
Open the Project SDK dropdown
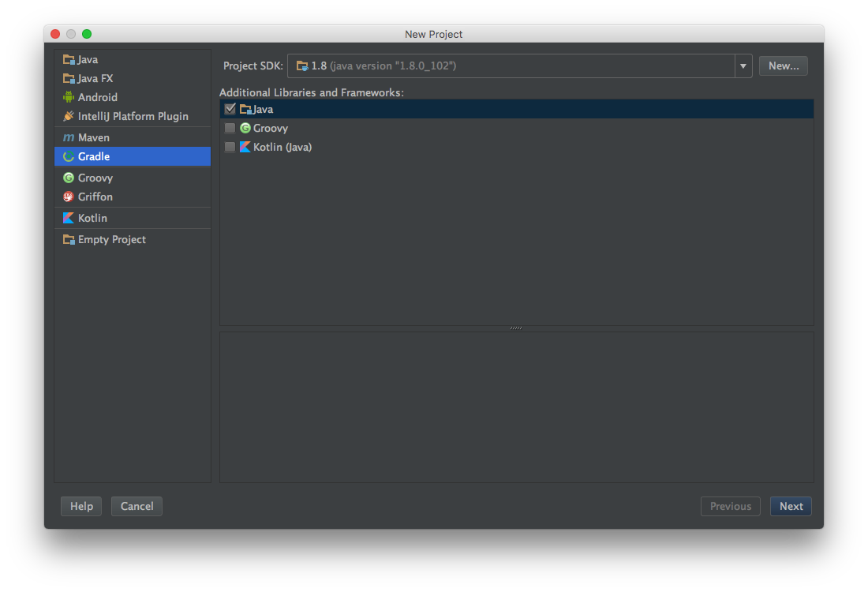[x=743, y=66]
